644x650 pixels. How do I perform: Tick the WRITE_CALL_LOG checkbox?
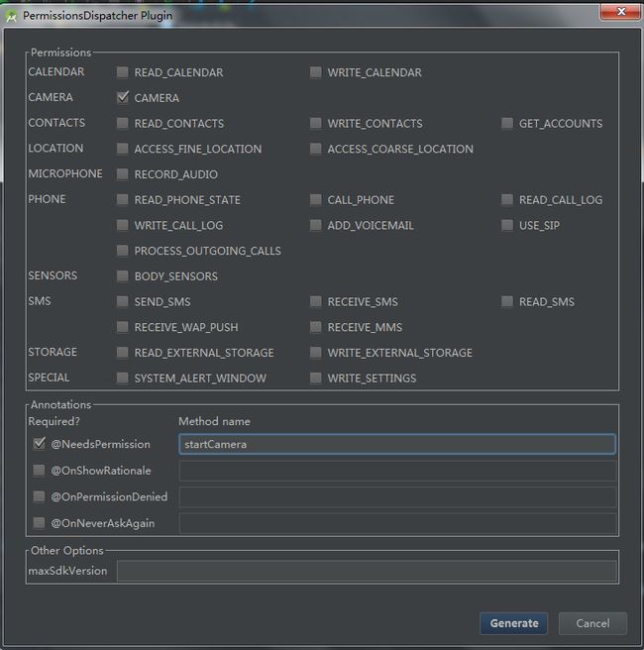click(122, 225)
